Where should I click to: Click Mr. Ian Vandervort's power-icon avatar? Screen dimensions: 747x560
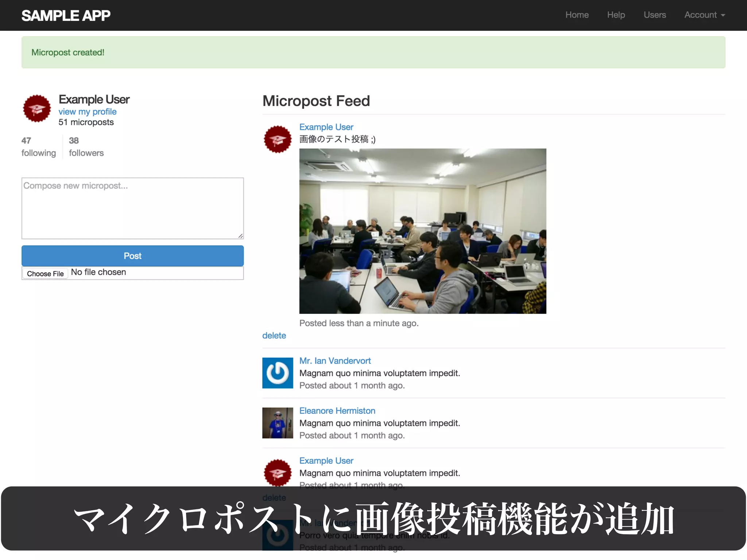click(x=278, y=373)
